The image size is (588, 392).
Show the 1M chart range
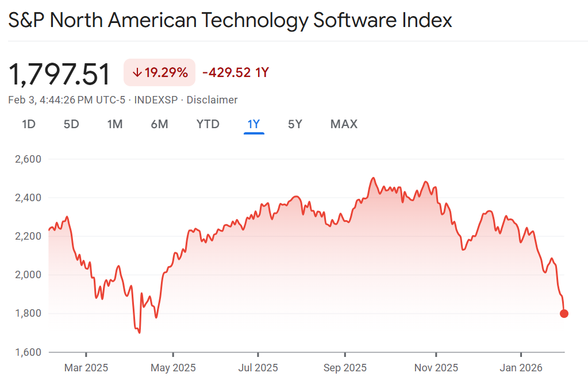pyautogui.click(x=115, y=124)
